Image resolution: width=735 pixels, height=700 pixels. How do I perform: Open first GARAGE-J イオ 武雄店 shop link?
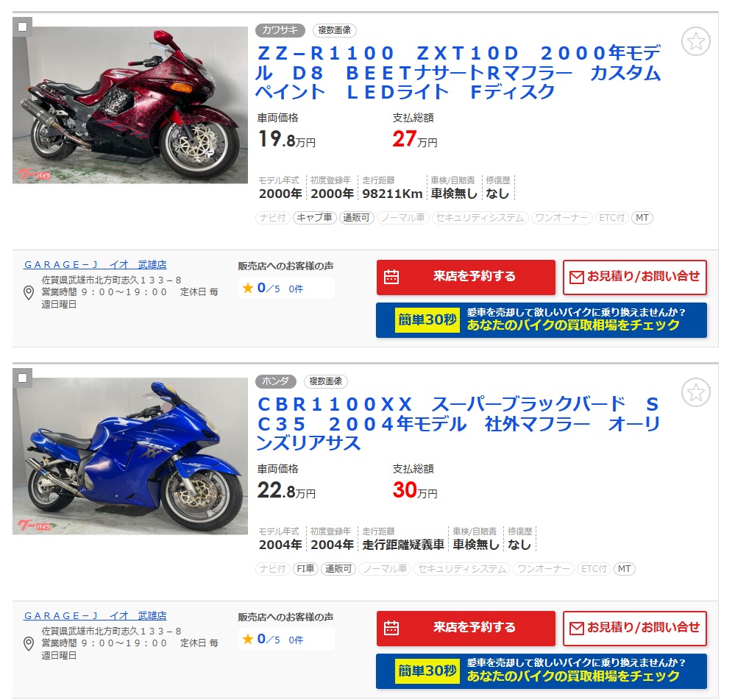coord(95,264)
